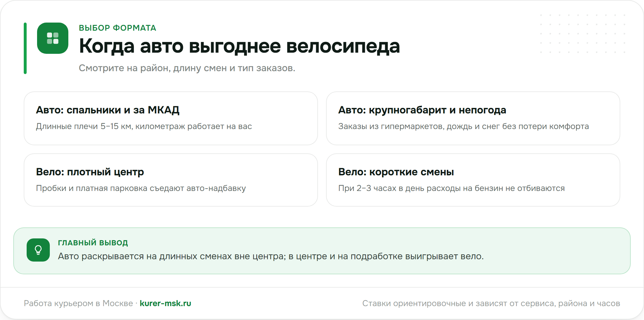Screen dimensions: 644x320
Task: Click the text 'Пробки и платная парковка съедают авто-надбавку'
Action: [141, 188]
